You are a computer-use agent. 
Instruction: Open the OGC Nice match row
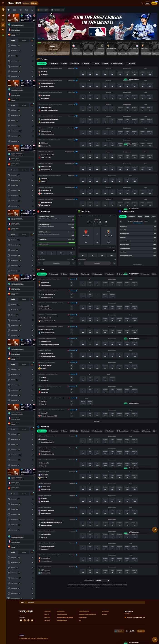click(97, 72)
